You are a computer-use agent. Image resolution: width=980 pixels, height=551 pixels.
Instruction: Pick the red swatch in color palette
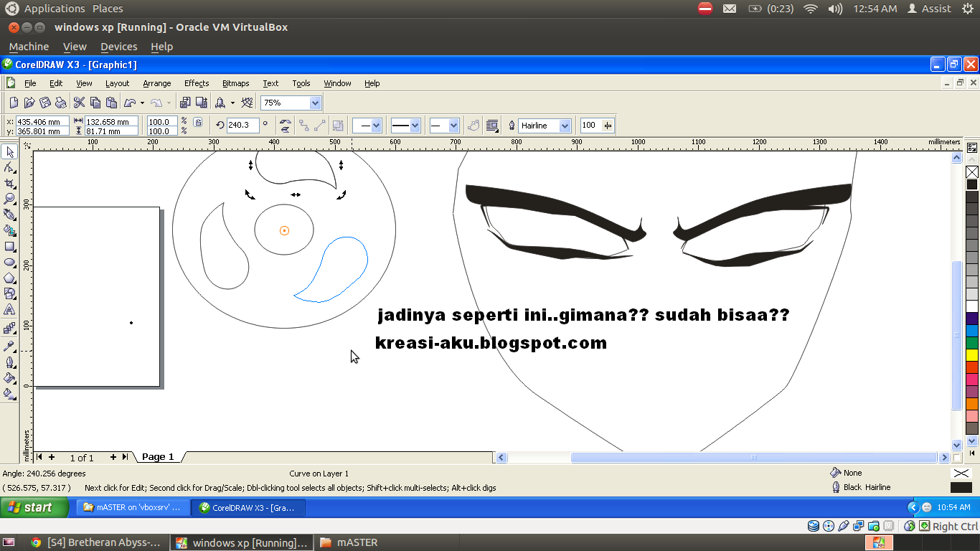coord(972,367)
